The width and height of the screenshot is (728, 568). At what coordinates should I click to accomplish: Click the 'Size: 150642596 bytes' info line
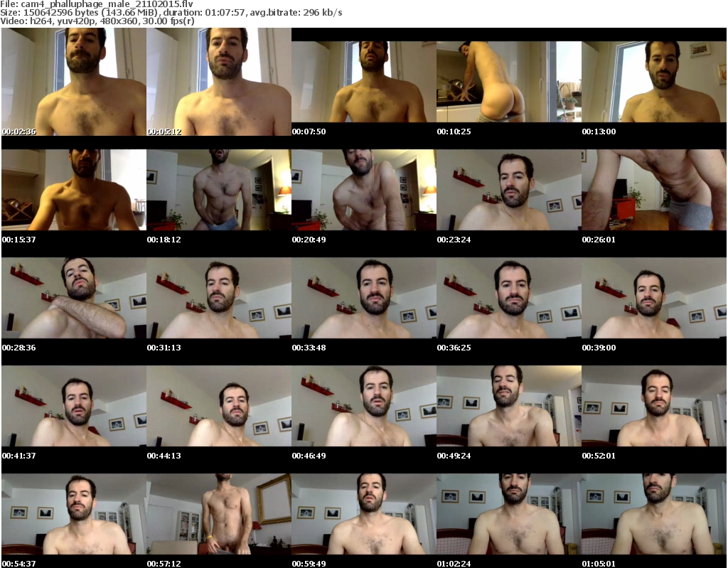[x=171, y=13]
